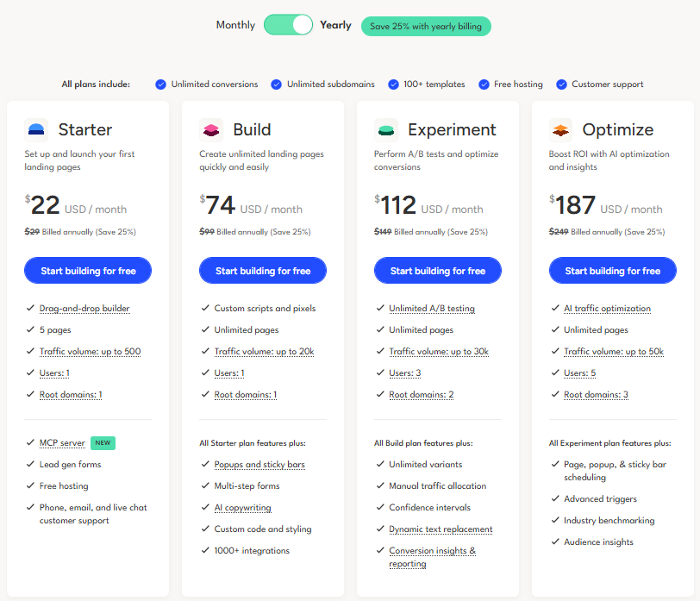Open the MCP server feature link
Image resolution: width=700 pixels, height=601 pixels.
point(62,443)
